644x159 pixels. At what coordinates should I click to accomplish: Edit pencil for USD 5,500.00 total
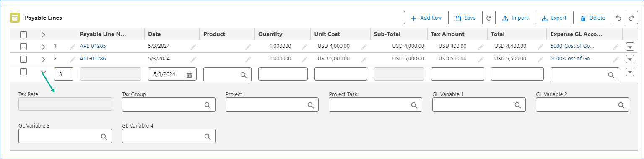click(x=540, y=59)
